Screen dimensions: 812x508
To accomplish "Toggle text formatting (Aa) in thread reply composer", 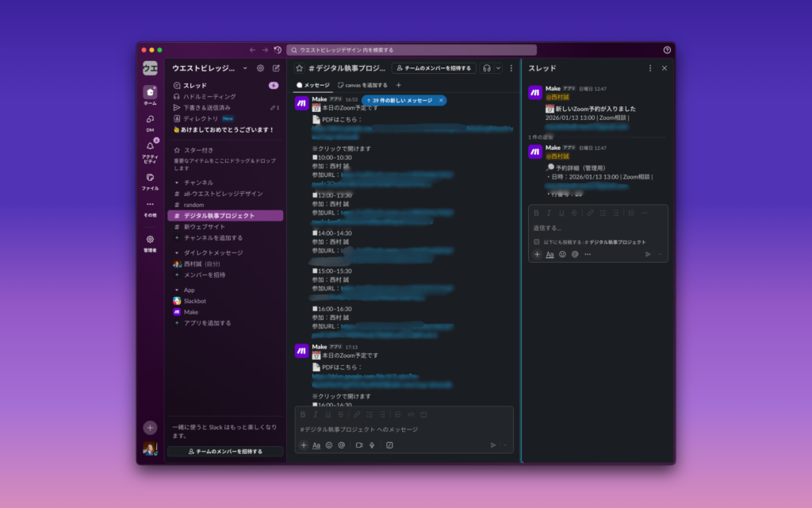I will point(550,254).
